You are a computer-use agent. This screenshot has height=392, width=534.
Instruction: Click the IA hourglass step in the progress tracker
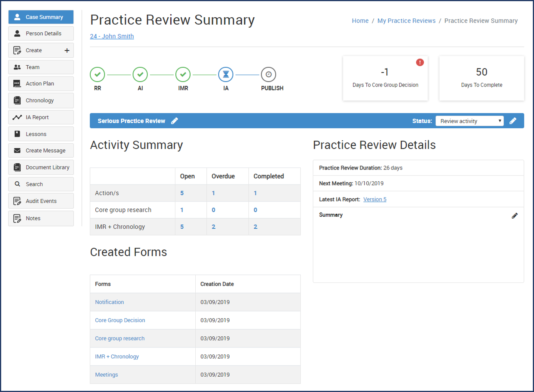tap(226, 74)
